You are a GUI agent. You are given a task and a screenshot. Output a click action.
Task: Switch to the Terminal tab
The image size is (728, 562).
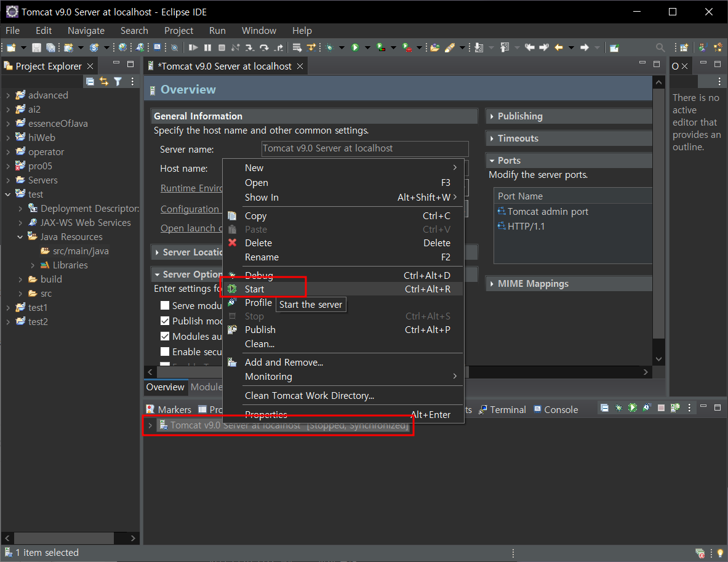tap(502, 410)
